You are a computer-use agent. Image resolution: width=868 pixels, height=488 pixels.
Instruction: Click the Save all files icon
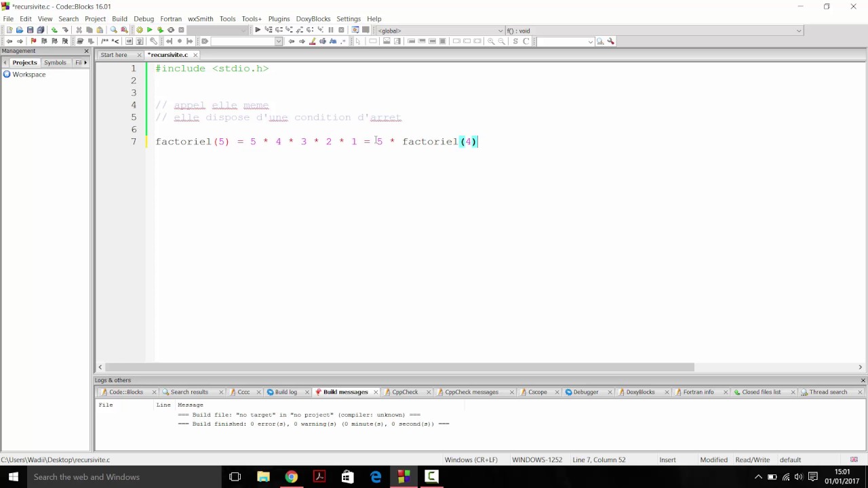click(x=41, y=30)
